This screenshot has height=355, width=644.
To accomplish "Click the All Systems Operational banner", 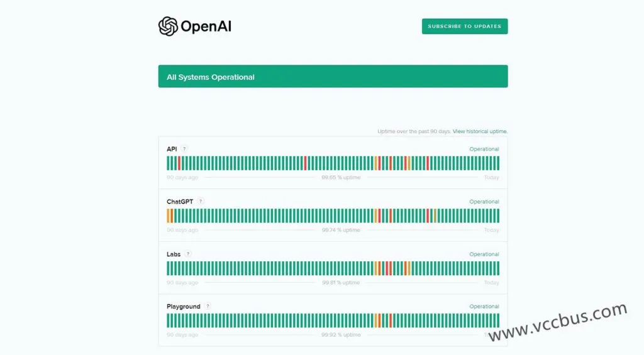I will pyautogui.click(x=333, y=77).
